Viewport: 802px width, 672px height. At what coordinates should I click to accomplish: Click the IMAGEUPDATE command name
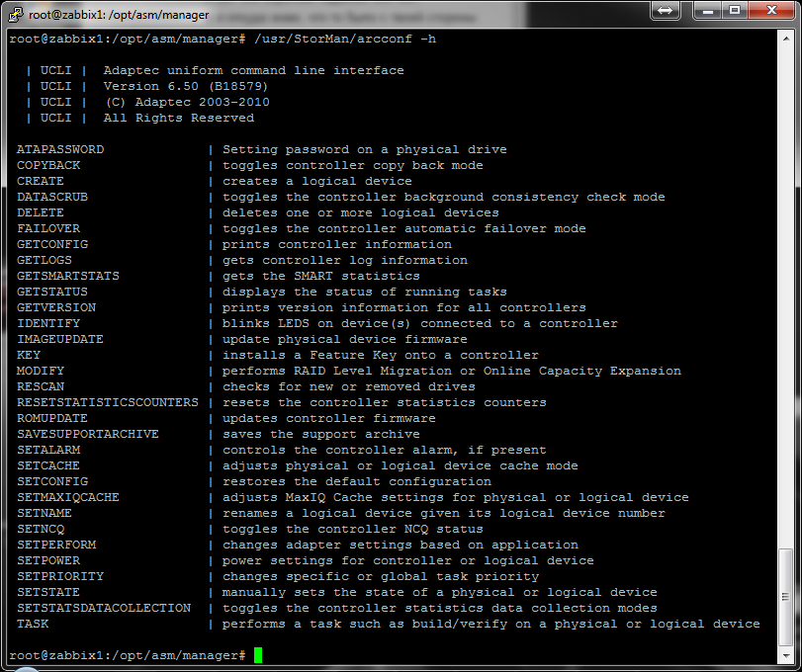60,340
